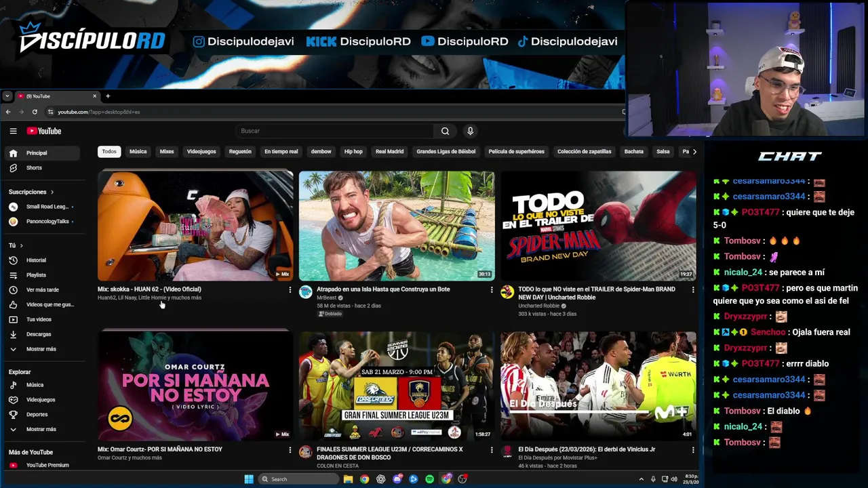Select the Bachata filter chip
This screenshot has height=488, width=868.
coord(634,152)
